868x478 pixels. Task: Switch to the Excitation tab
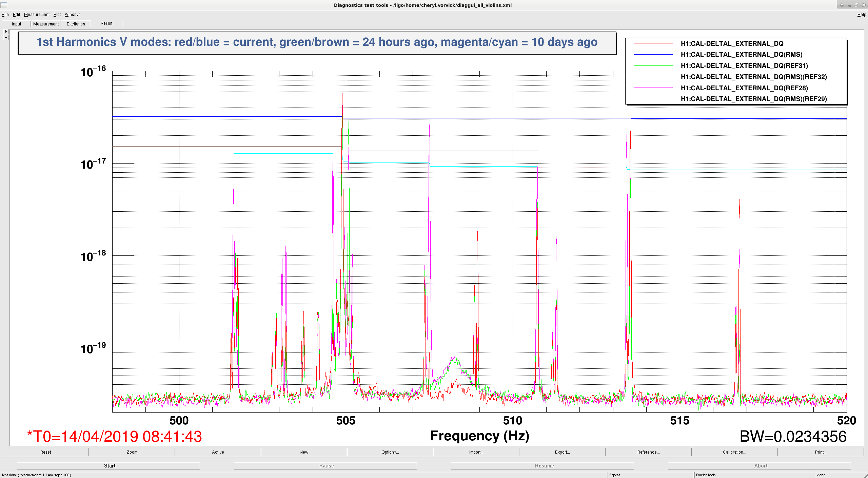(x=76, y=24)
